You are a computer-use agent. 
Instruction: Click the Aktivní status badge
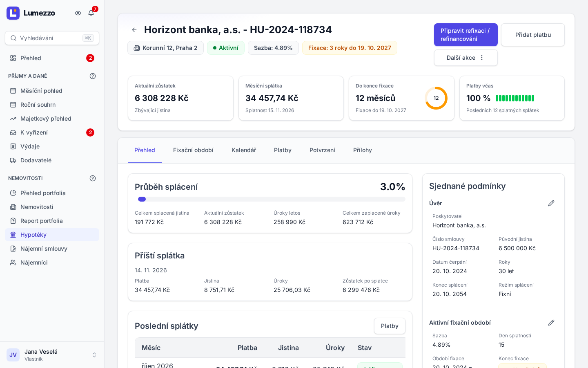(226, 48)
